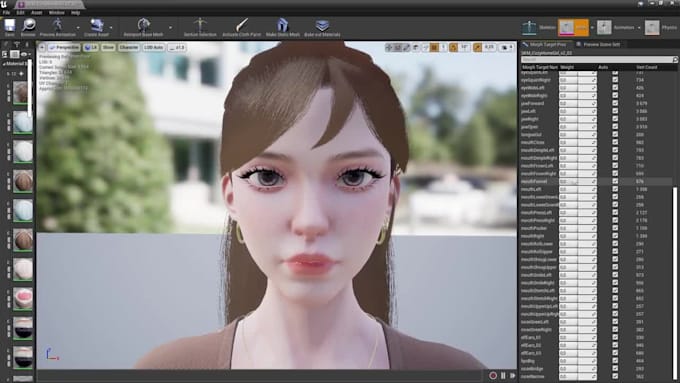Viewport: 680px width, 383px height.
Task: Switch to Physics editor mode icon
Action: (652, 27)
